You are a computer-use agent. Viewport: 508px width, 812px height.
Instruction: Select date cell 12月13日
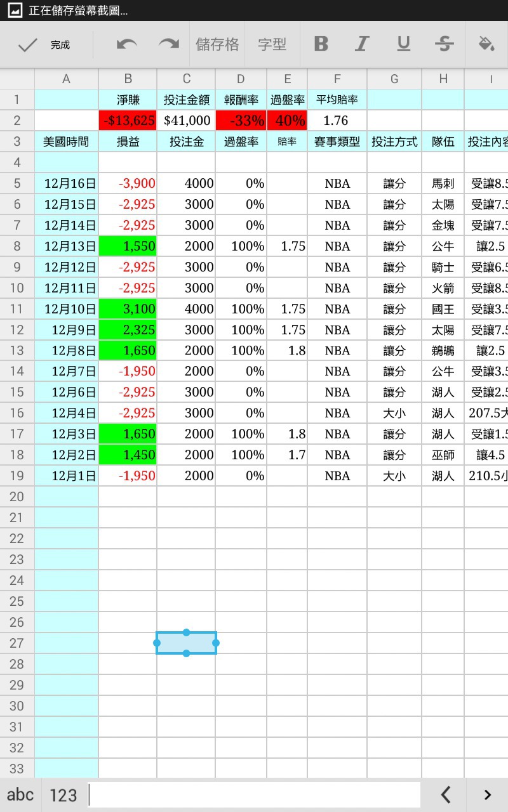[66, 246]
